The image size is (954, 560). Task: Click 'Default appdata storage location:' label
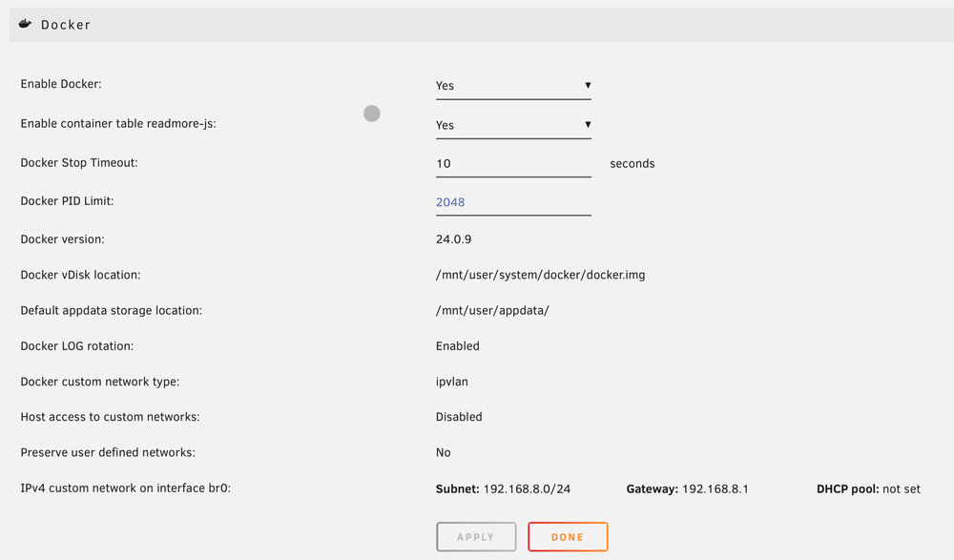[x=112, y=310]
